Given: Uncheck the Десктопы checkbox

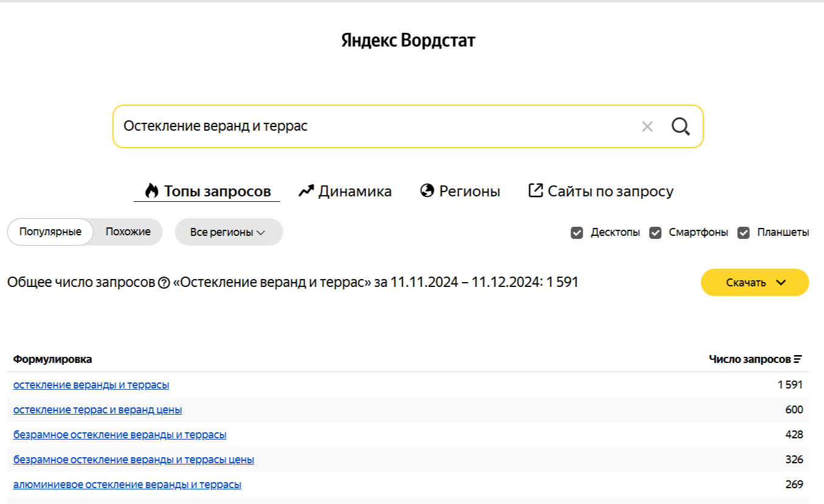Looking at the screenshot, I should (577, 232).
